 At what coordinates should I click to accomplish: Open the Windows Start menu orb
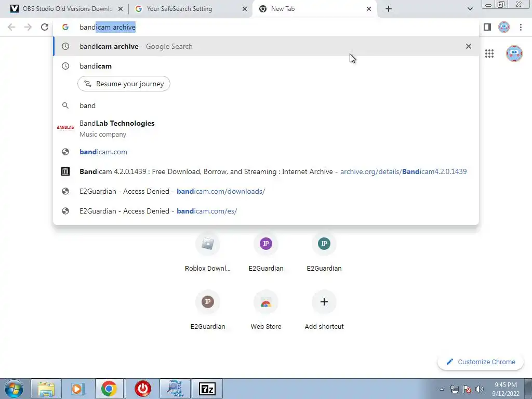pyautogui.click(x=14, y=389)
